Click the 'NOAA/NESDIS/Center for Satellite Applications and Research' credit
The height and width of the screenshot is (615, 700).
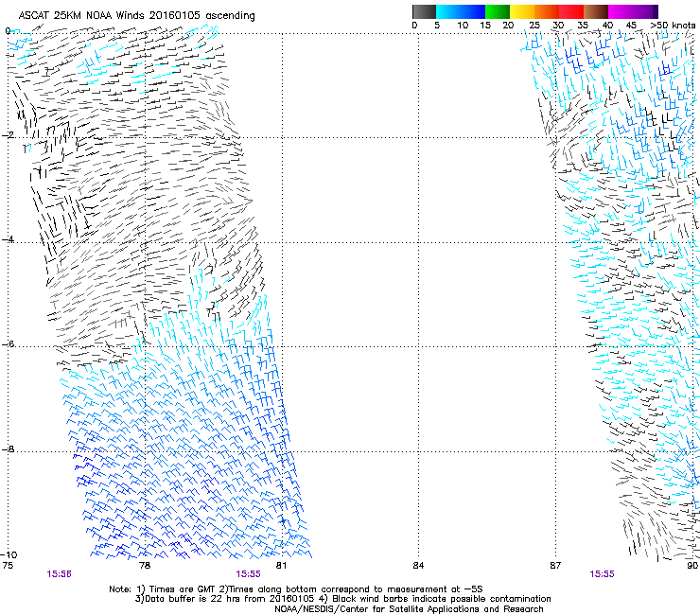(409, 609)
